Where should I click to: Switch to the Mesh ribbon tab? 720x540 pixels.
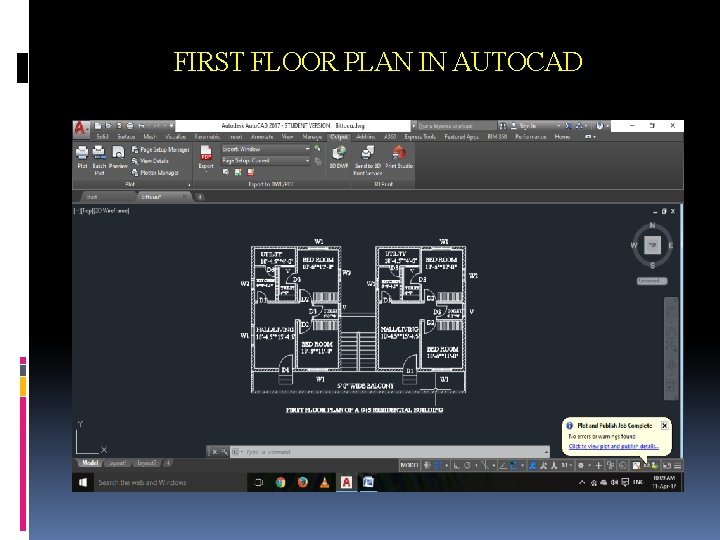(150, 137)
